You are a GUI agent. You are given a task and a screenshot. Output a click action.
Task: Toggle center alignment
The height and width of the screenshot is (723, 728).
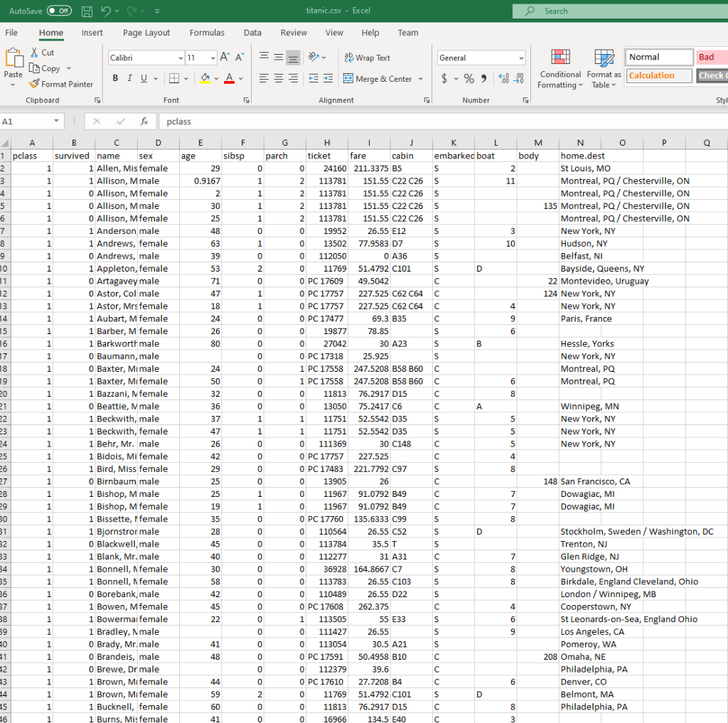point(277,78)
